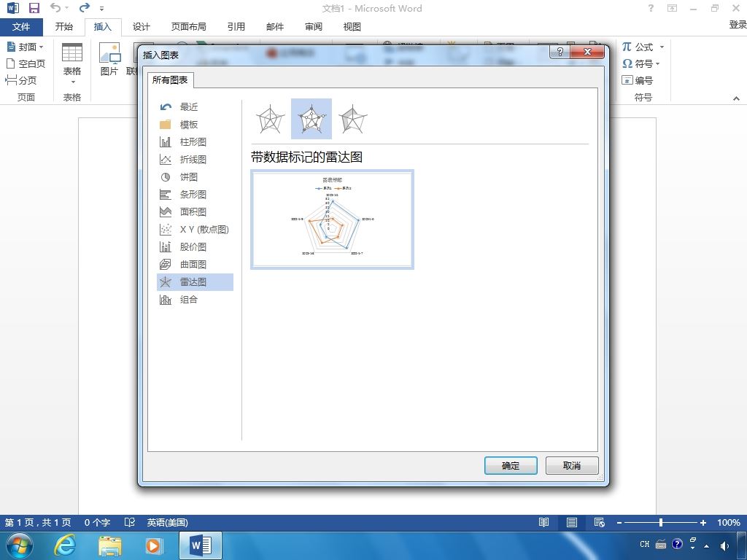Click 英语(美国) language indicator
Image resolution: width=747 pixels, height=560 pixels.
coord(167,522)
